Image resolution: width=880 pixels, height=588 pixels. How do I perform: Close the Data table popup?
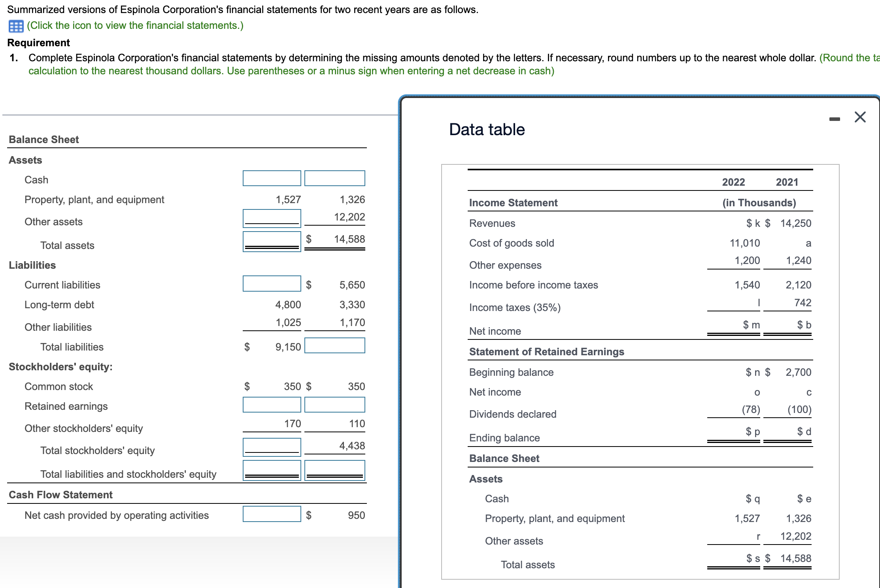(860, 117)
